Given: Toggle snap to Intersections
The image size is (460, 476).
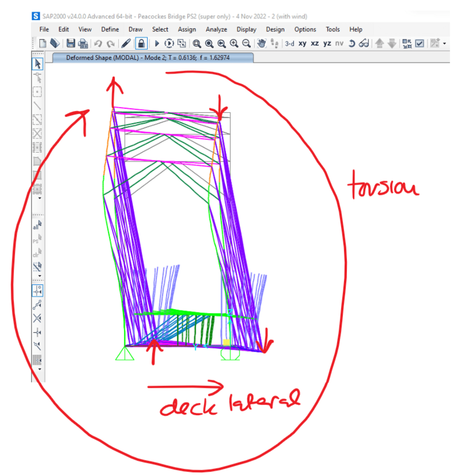Looking at the screenshot, I should 37,318.
